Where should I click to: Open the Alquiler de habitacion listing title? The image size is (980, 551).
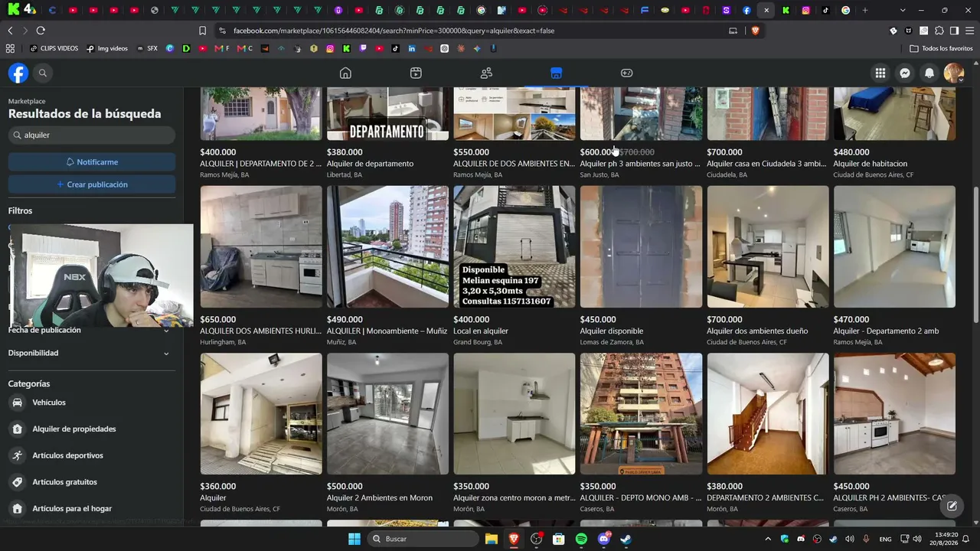[x=871, y=164]
